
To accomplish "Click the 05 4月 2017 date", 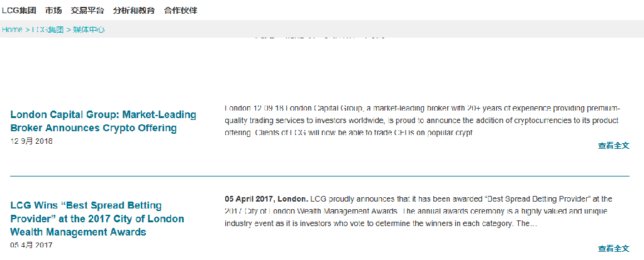I will pos(31,245).
